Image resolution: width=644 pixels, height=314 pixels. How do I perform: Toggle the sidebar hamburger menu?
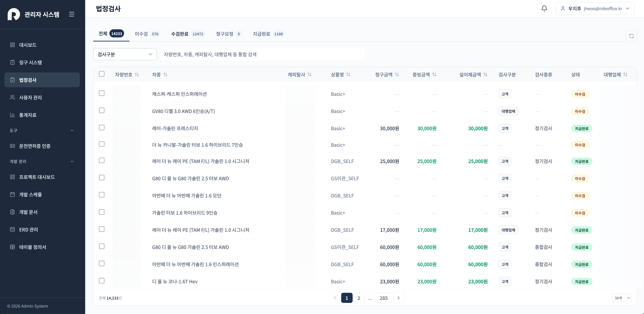pyautogui.click(x=72, y=14)
